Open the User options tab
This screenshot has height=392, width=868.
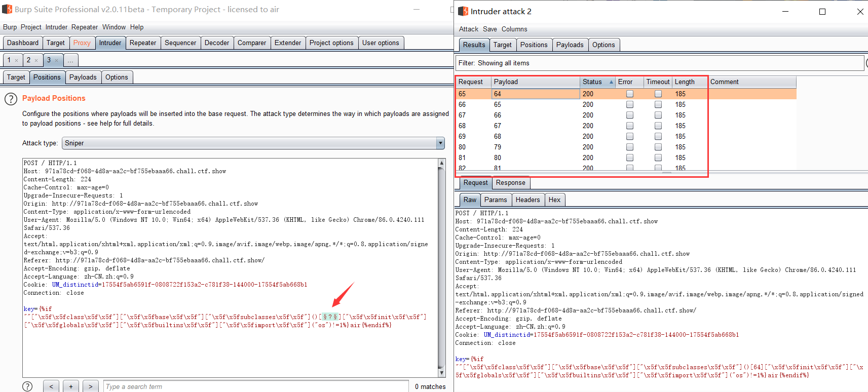click(381, 43)
